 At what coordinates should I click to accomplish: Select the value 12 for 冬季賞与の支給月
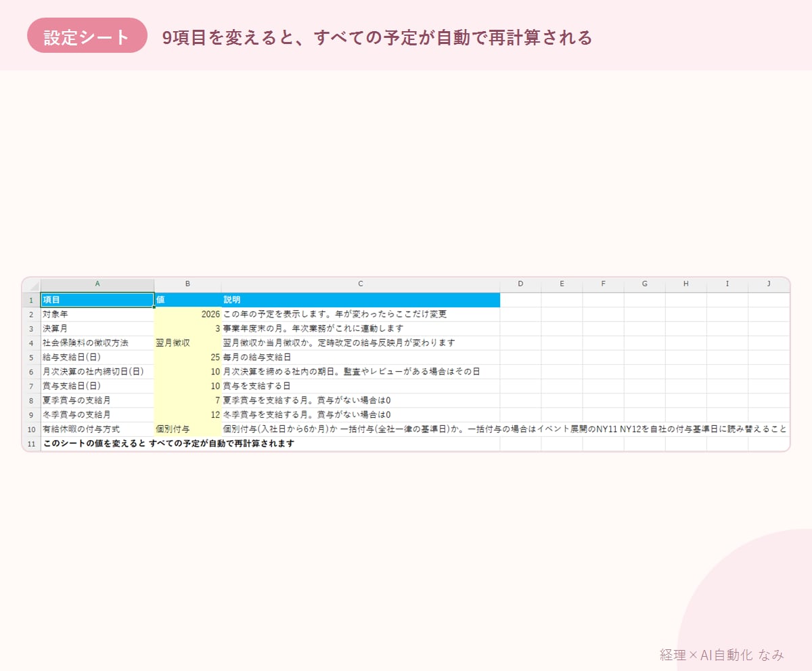[x=187, y=414]
